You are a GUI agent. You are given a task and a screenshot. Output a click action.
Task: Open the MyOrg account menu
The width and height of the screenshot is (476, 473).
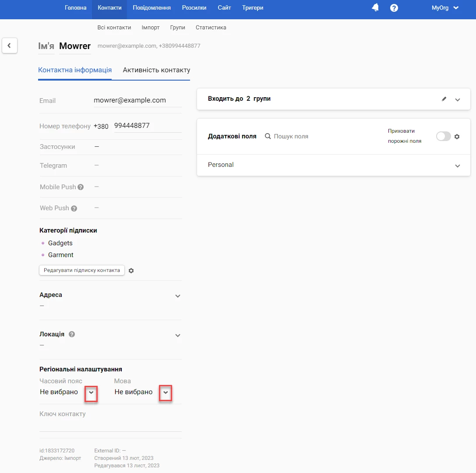[445, 8]
